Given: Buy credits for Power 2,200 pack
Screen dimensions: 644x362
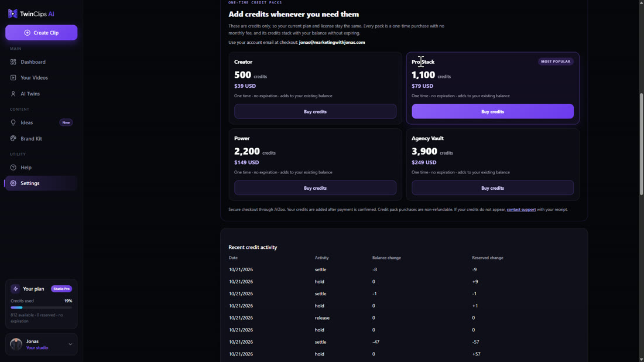Looking at the screenshot, I should (315, 188).
